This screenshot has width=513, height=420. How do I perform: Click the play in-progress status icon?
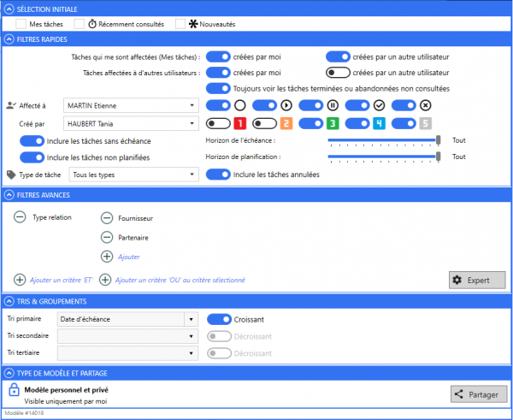pos(286,105)
